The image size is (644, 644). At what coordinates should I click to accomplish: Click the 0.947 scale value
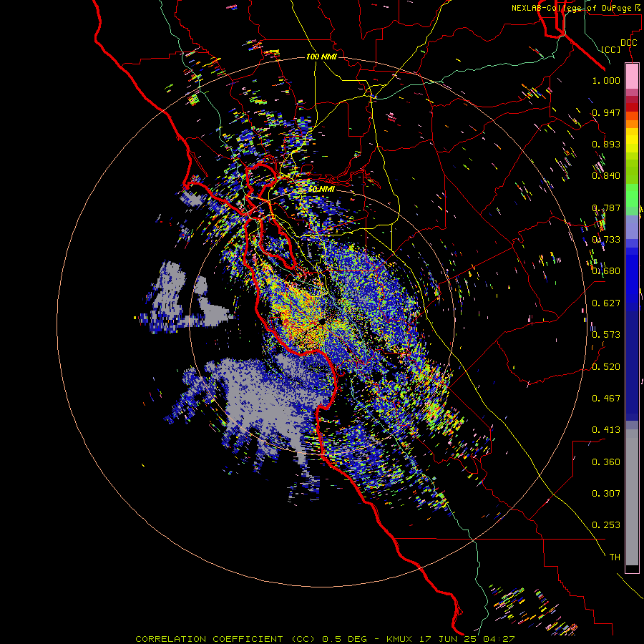tap(606, 112)
